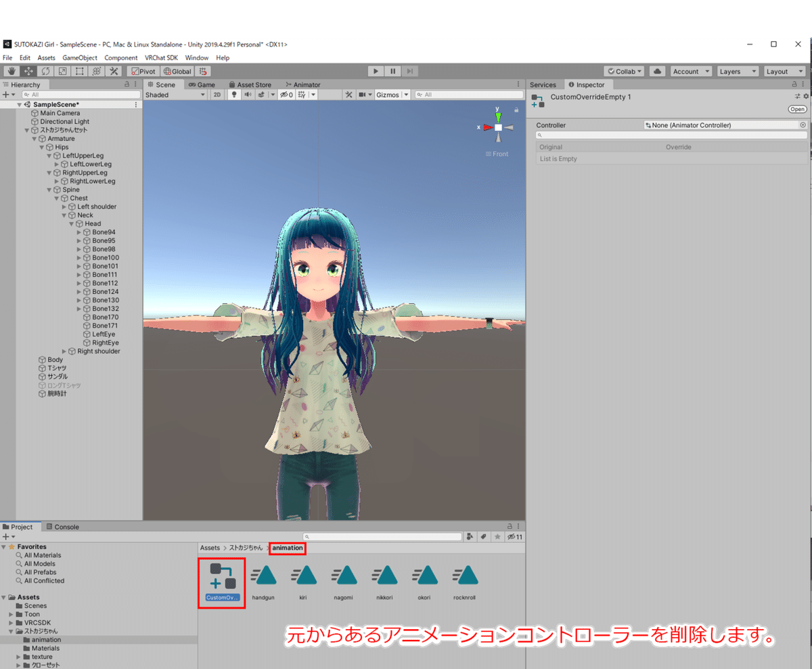The height and width of the screenshot is (669, 812).
Task: Select the kiri animation asset
Action: tap(303, 581)
